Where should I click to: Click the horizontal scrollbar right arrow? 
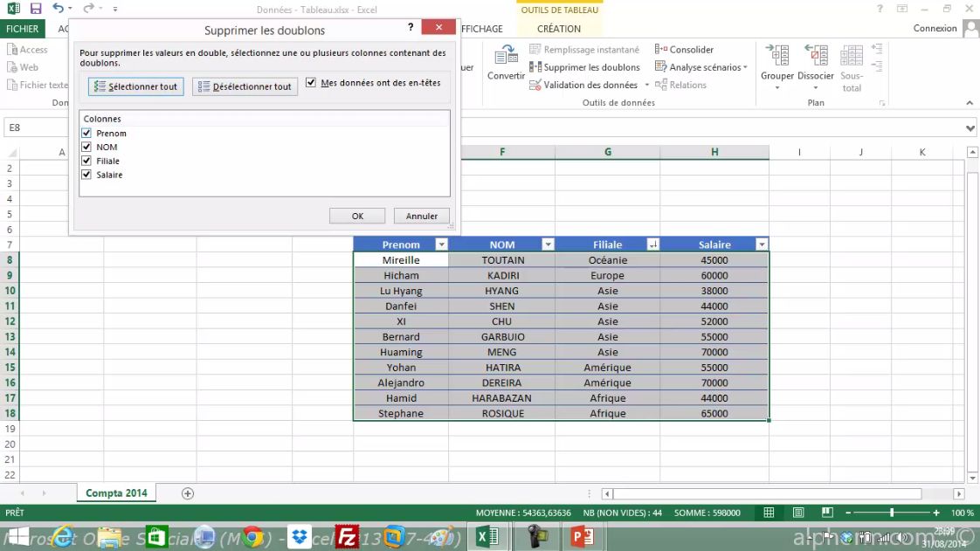pyautogui.click(x=959, y=493)
